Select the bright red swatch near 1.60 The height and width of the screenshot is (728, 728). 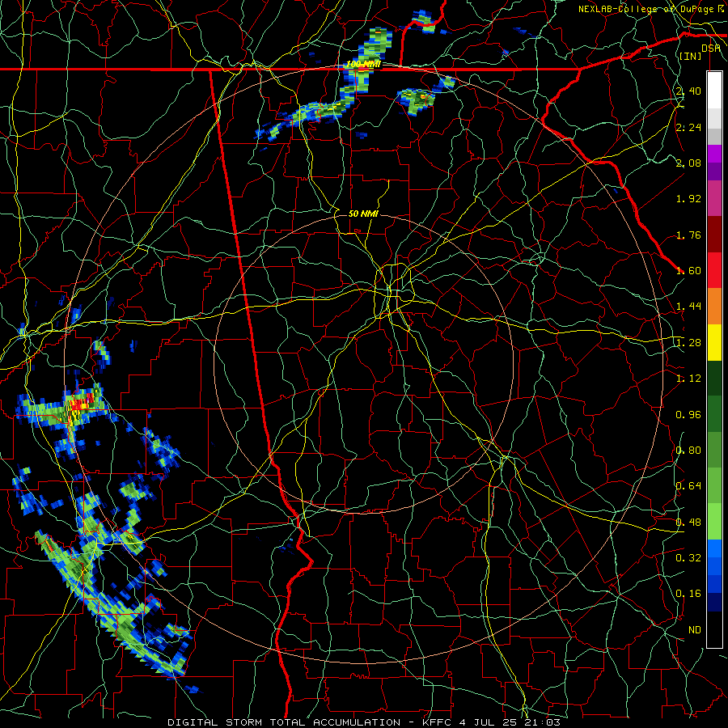click(x=714, y=270)
